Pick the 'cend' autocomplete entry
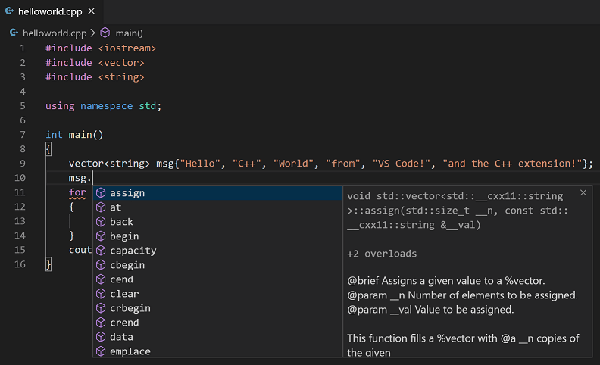The width and height of the screenshot is (600, 365). coord(217,280)
